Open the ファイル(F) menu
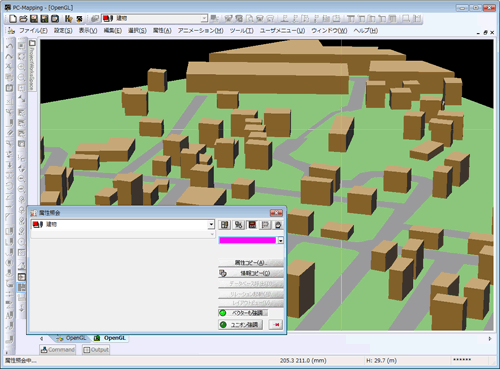Image resolution: width=500 pixels, height=369 pixels. coord(33,31)
